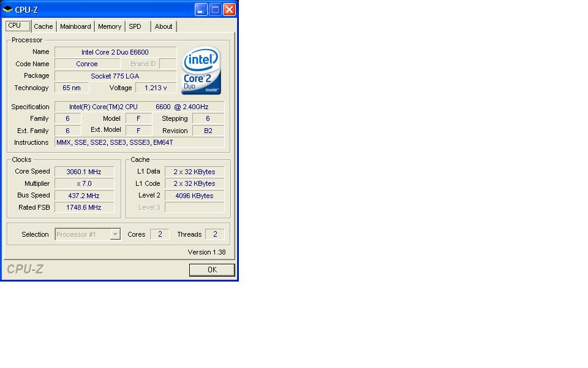Click the Bus Speed 437.2 MHz value
This screenshot has width=588, height=368.
(x=84, y=196)
